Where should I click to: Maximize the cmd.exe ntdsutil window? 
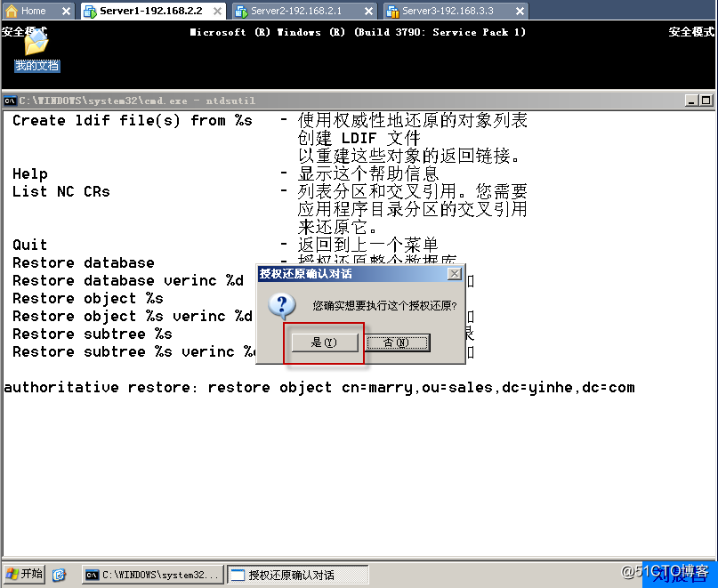tap(706, 101)
